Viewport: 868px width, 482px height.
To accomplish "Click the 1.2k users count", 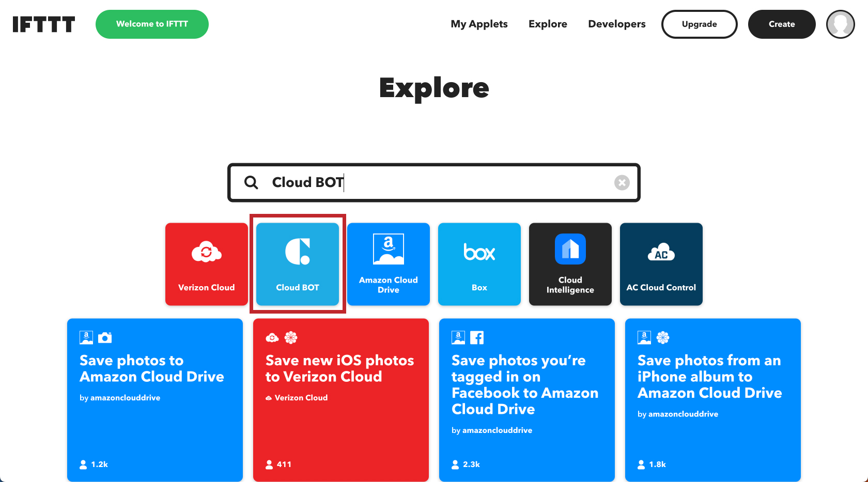I will (94, 464).
